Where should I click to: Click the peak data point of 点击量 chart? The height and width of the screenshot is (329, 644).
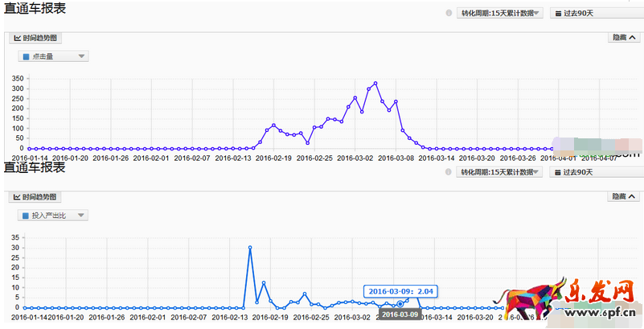pos(375,83)
